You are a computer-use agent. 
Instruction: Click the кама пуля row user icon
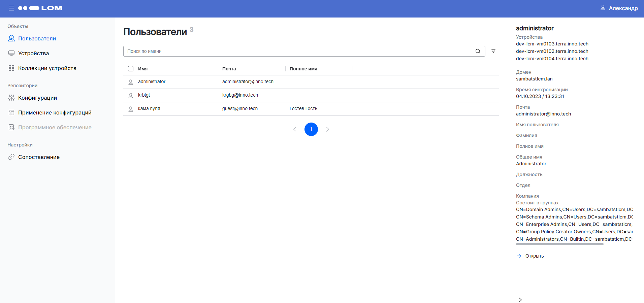pyautogui.click(x=131, y=109)
